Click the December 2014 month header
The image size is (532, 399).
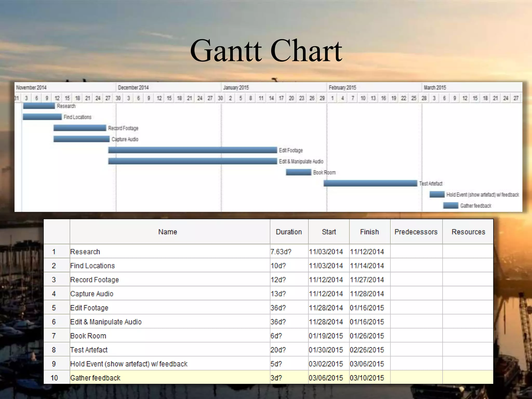(x=133, y=88)
